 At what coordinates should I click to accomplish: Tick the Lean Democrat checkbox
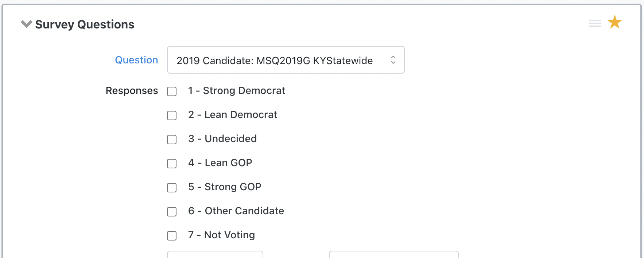[172, 116]
